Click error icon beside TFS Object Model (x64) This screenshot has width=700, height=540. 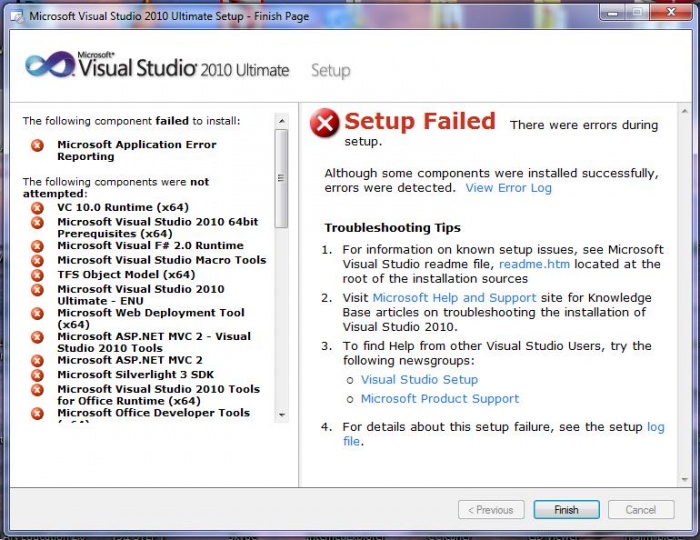[38, 275]
